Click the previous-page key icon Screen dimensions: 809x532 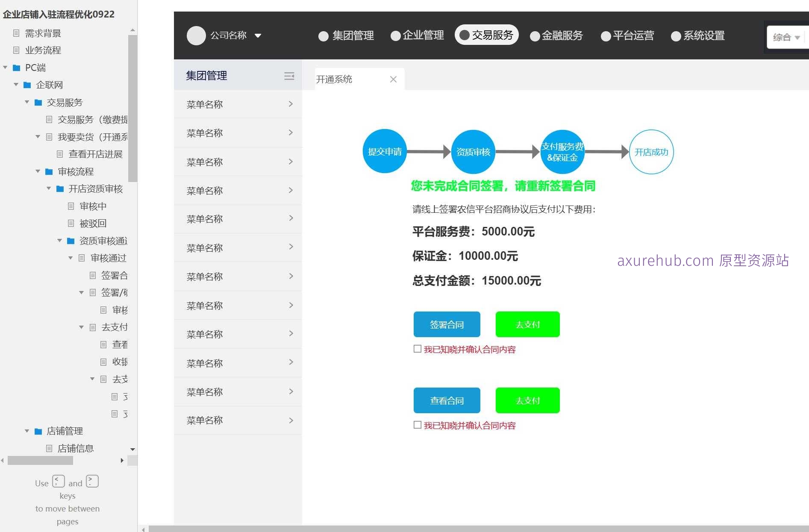point(59,481)
